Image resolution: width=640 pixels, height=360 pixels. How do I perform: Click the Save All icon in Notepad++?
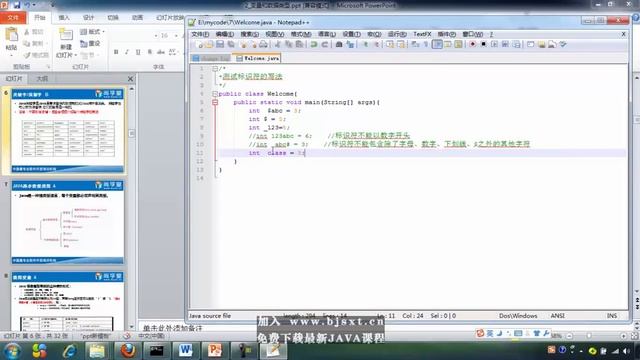[231, 44]
